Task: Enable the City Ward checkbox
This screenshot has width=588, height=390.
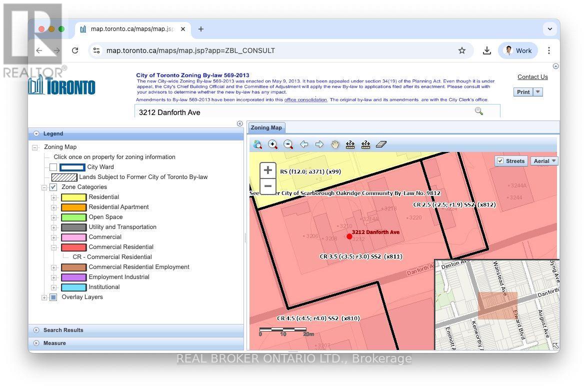Action: click(53, 167)
